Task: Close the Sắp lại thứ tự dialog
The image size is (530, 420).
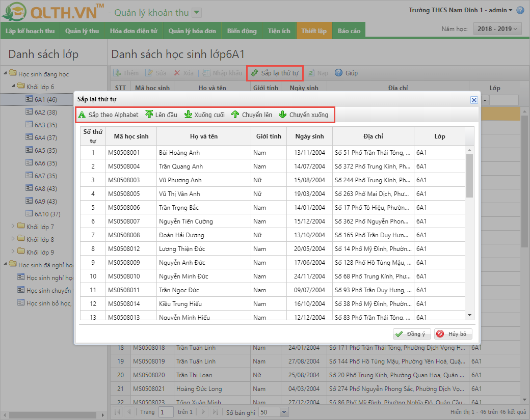Action: (473, 100)
